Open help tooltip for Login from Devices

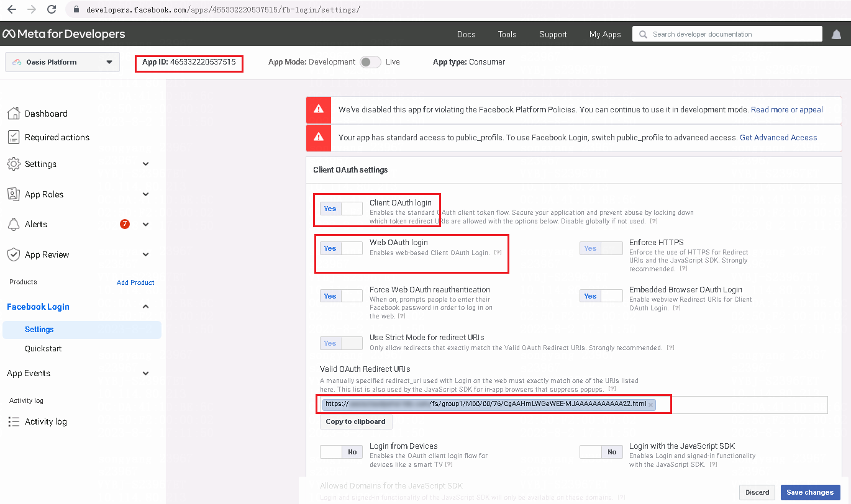point(448,464)
